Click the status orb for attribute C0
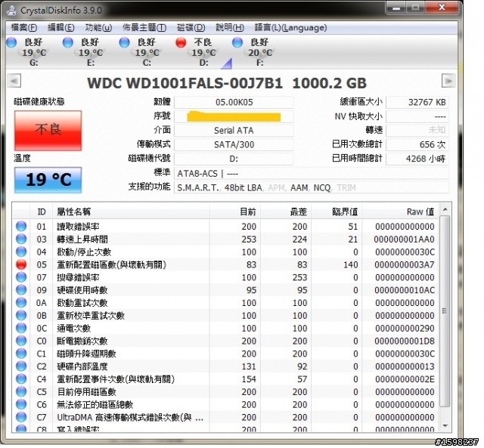 pos(21,341)
